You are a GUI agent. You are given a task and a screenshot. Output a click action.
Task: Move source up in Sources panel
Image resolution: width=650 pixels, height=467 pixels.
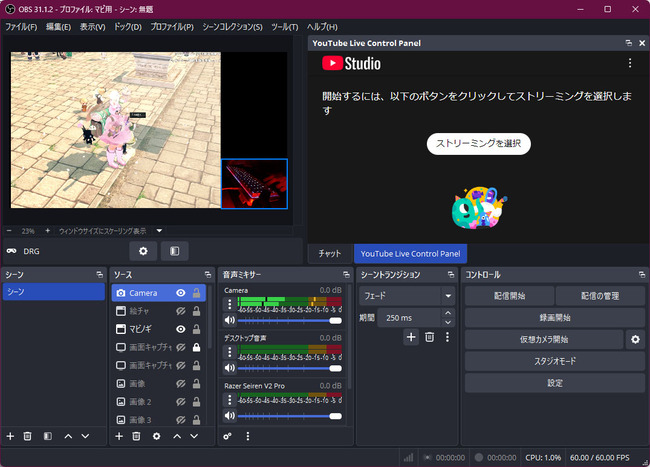coord(177,436)
